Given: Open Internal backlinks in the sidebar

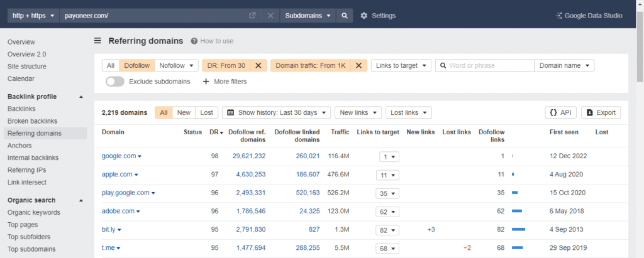Looking at the screenshot, I should coord(33,158).
